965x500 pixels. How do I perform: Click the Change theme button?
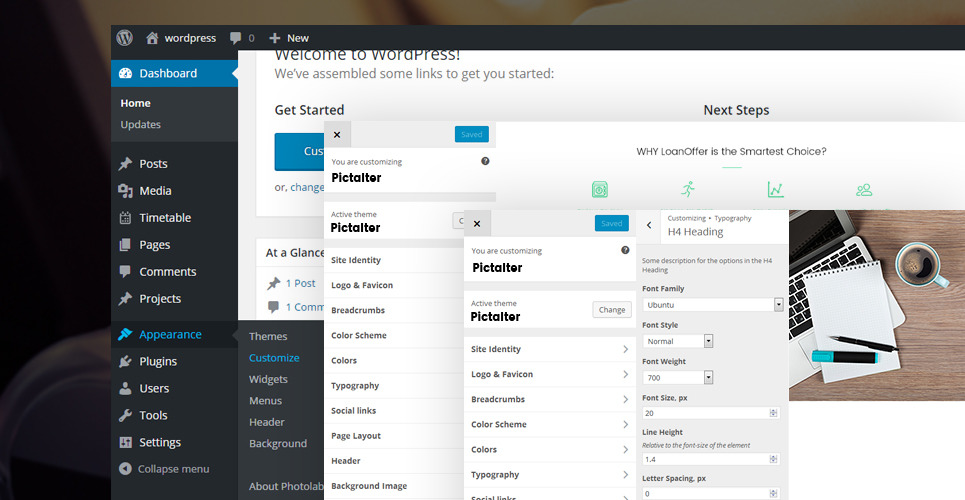click(x=611, y=310)
